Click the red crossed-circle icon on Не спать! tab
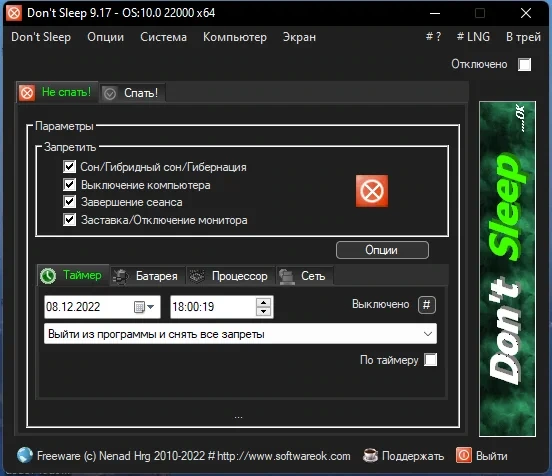Image resolution: width=552 pixels, height=476 pixels. coord(27,93)
